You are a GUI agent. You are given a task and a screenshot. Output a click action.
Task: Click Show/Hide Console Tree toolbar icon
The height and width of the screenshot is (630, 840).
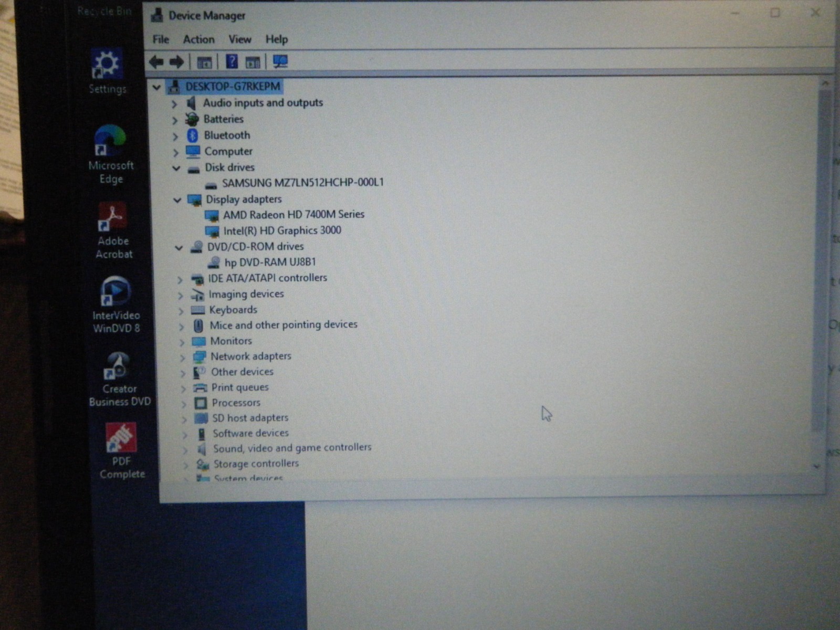204,62
